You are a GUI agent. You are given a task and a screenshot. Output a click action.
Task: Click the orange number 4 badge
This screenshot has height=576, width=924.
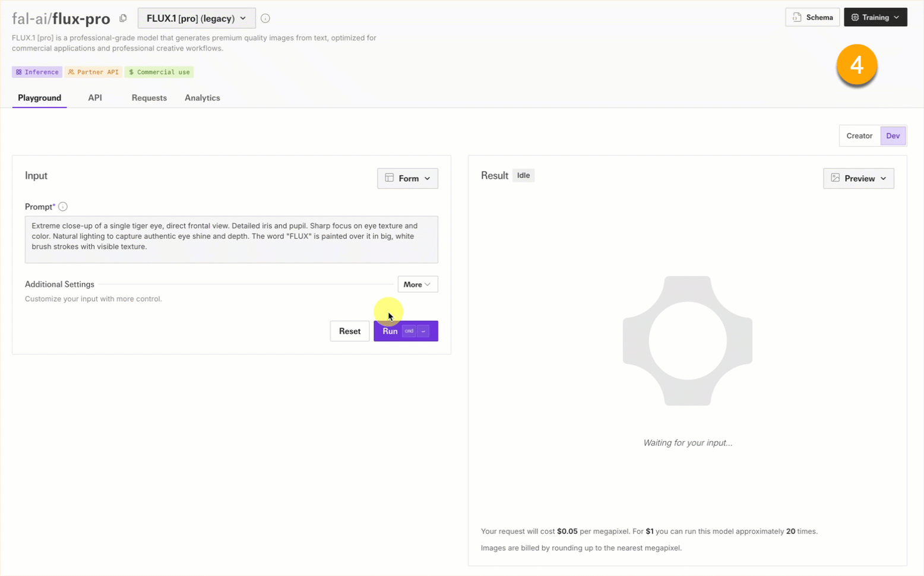856,65
